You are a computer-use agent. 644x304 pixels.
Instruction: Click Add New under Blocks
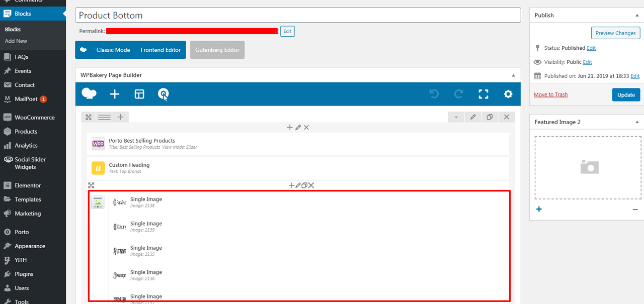16,41
